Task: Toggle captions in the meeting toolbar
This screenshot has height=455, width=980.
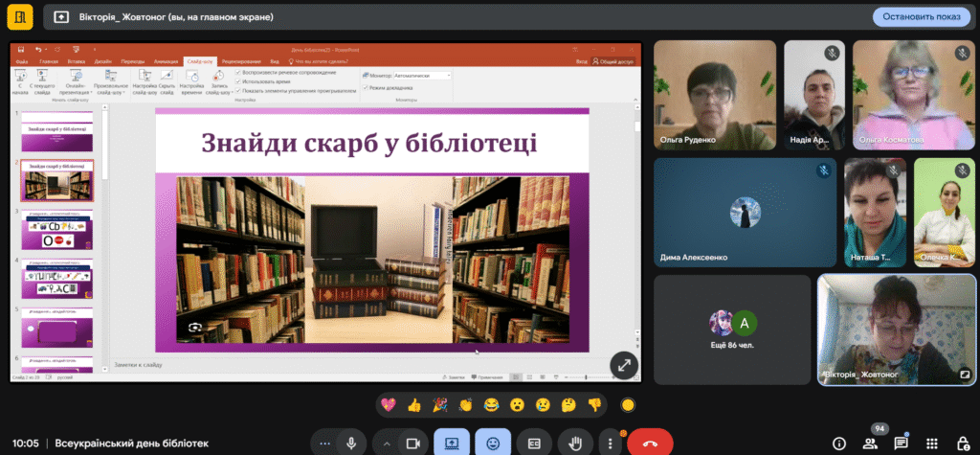Action: click(x=535, y=443)
